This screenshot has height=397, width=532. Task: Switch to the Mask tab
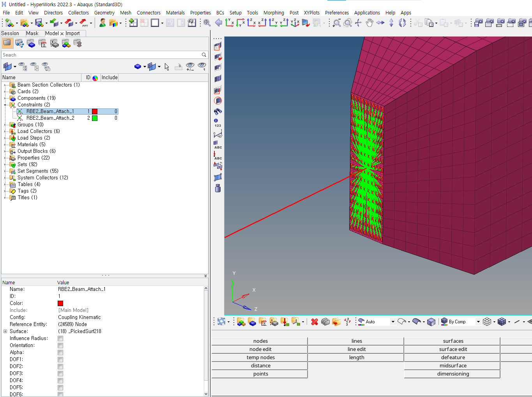click(34, 33)
